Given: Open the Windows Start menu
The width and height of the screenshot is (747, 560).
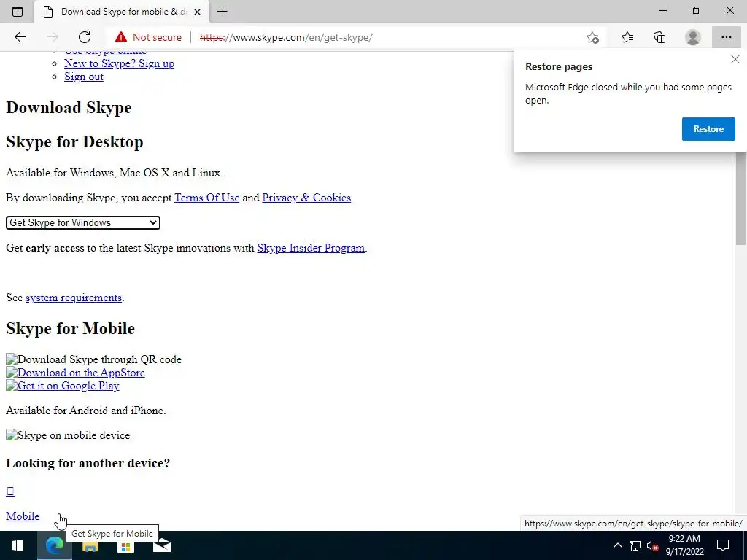Looking at the screenshot, I should pos(18,545).
